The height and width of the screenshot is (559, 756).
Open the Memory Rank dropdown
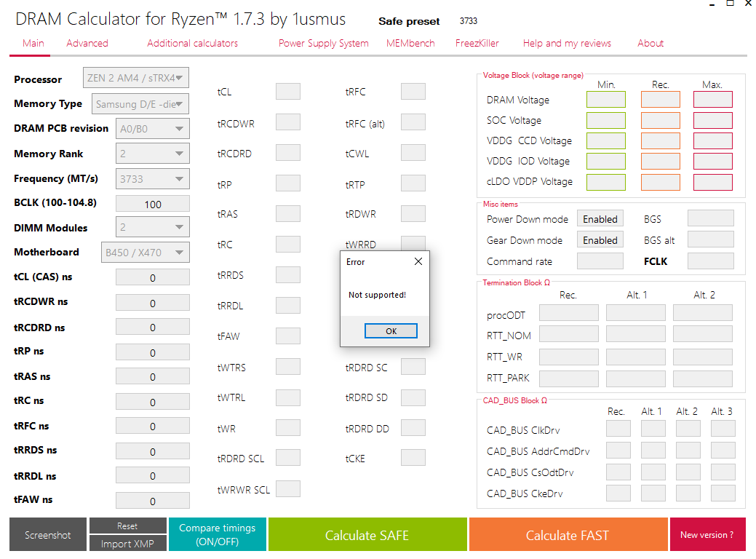[152, 154]
